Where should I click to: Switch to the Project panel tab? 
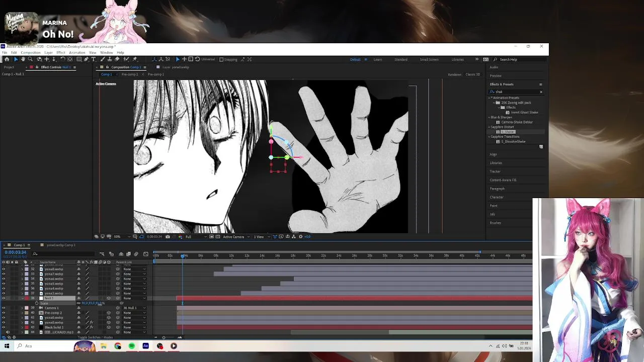tap(9, 67)
